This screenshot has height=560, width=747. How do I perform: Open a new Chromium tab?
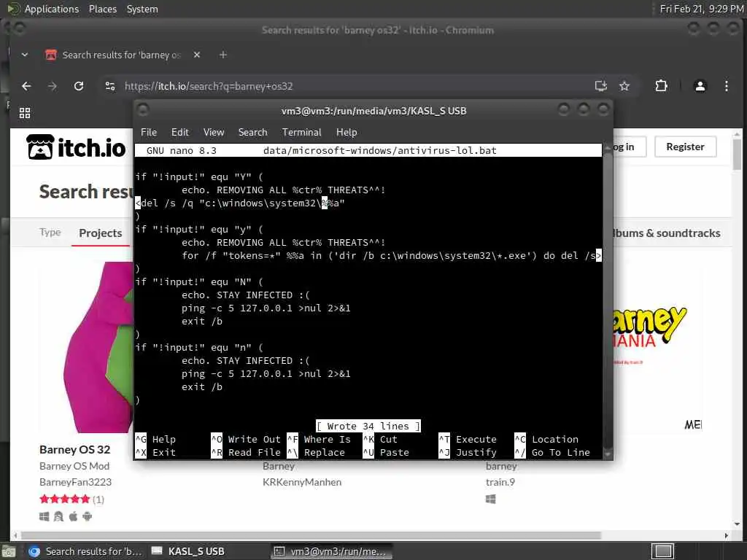tap(223, 55)
